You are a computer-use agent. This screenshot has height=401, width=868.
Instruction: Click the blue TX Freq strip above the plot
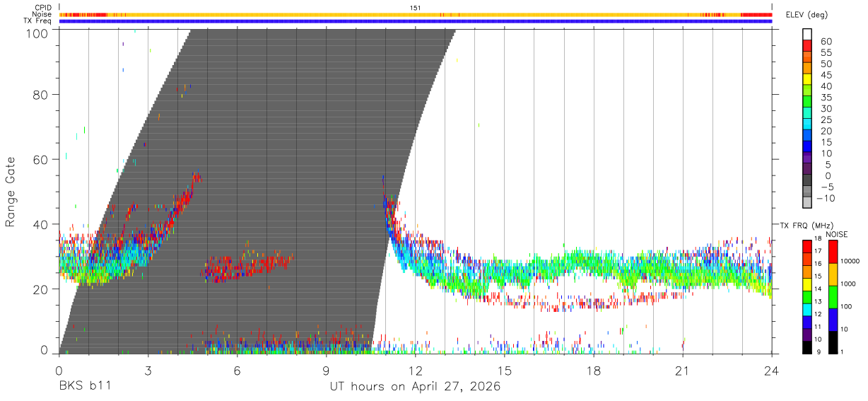(416, 21)
